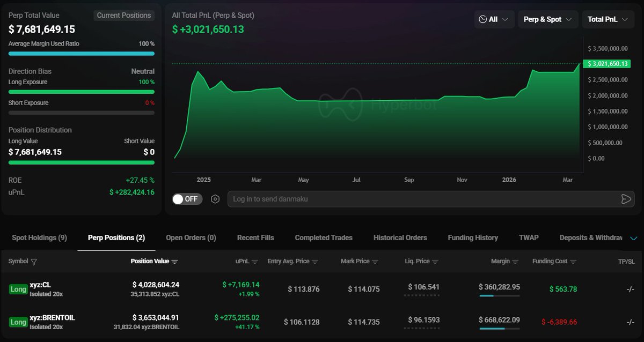Sort by uPnL column icon
This screenshot has width=644, height=342.
pos(255,262)
